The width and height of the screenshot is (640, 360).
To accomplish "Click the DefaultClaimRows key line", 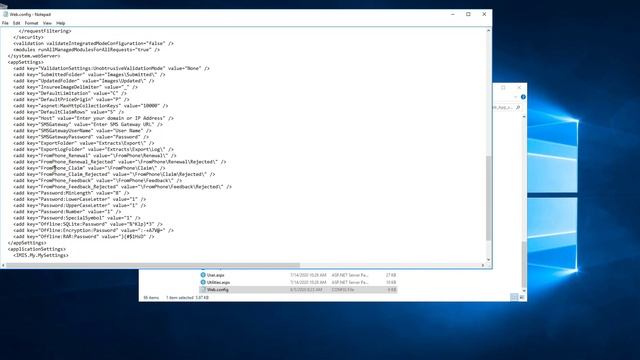I will pos(69,112).
